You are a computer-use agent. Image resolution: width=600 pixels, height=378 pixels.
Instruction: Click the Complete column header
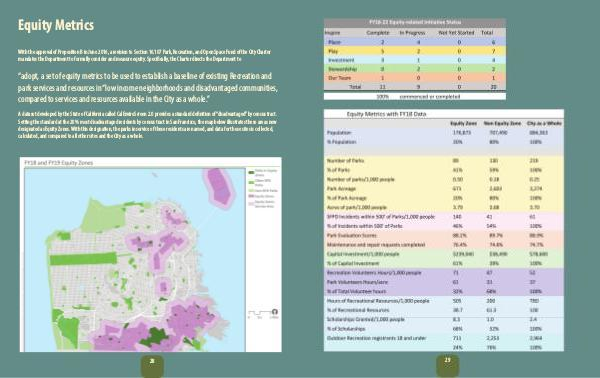tap(378, 33)
